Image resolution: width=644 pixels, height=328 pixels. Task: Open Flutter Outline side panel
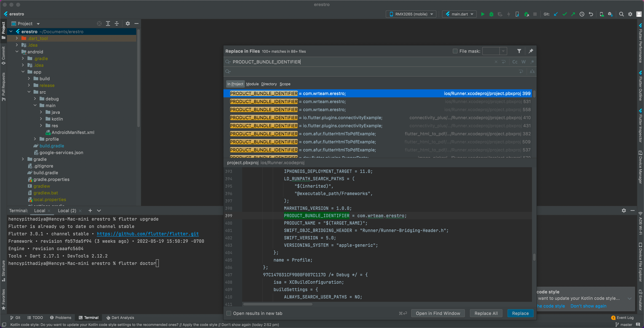tap(640, 86)
